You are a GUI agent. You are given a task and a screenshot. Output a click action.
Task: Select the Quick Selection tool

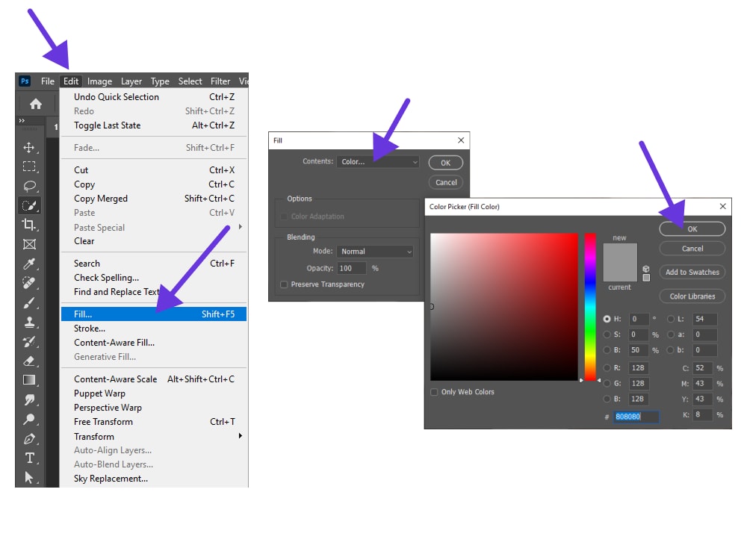(x=29, y=206)
